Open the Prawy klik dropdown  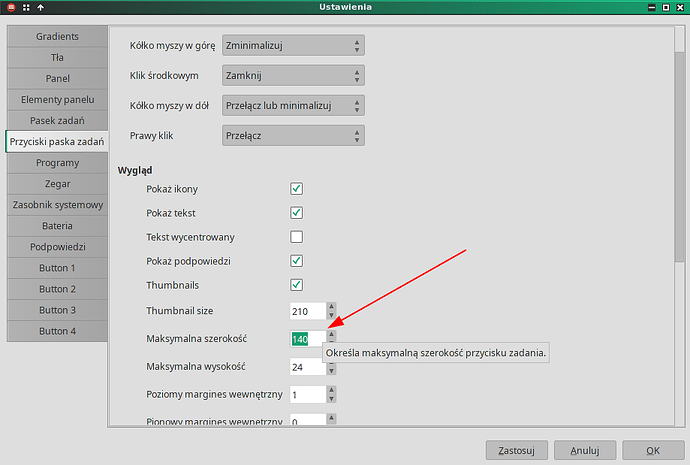[x=293, y=135]
